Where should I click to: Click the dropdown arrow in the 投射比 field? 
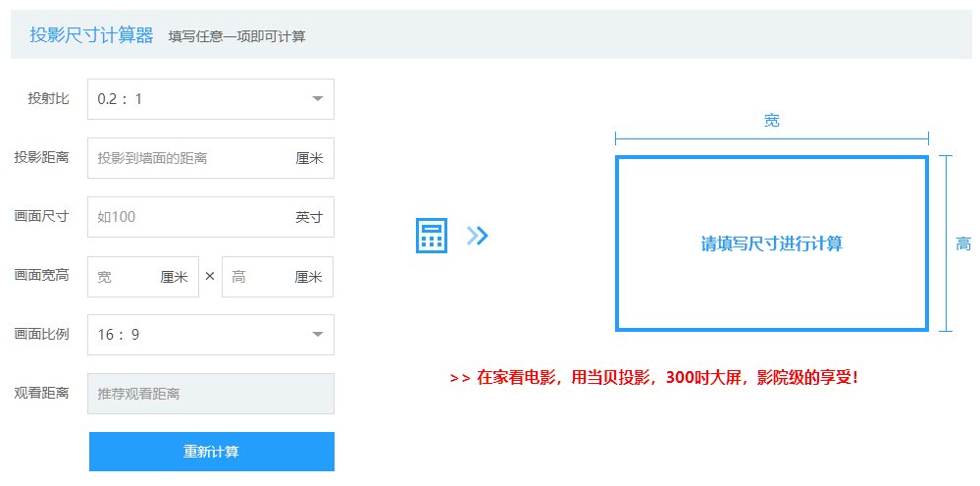tap(317, 99)
